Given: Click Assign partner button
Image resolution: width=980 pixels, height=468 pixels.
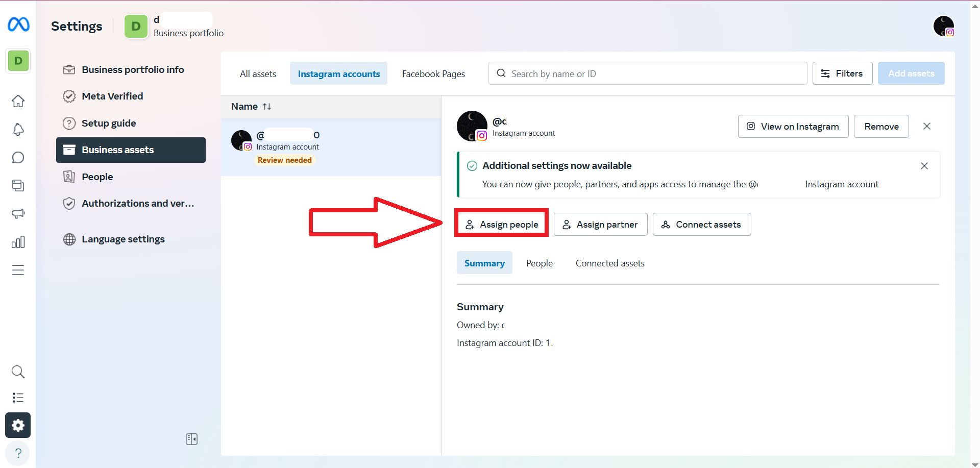Looking at the screenshot, I should (600, 225).
